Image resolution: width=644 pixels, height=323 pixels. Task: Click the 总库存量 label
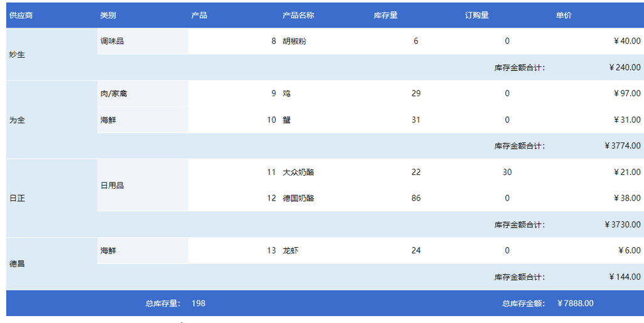[163, 304]
